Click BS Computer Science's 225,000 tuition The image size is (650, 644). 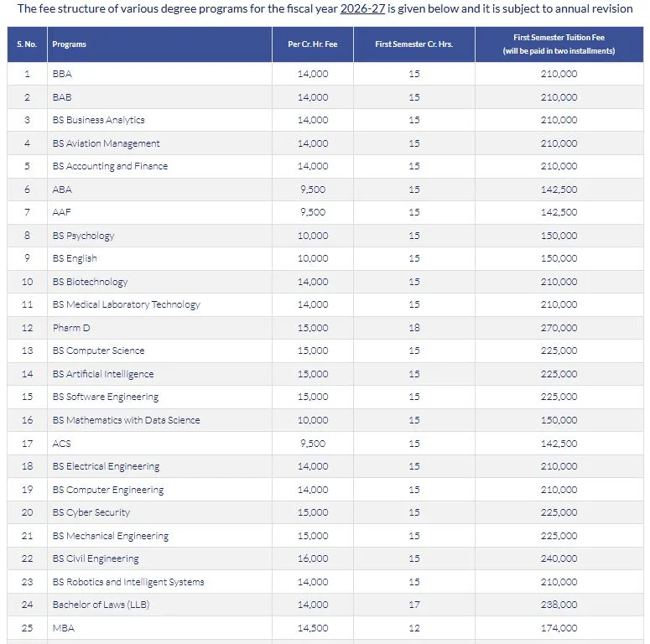(x=559, y=351)
